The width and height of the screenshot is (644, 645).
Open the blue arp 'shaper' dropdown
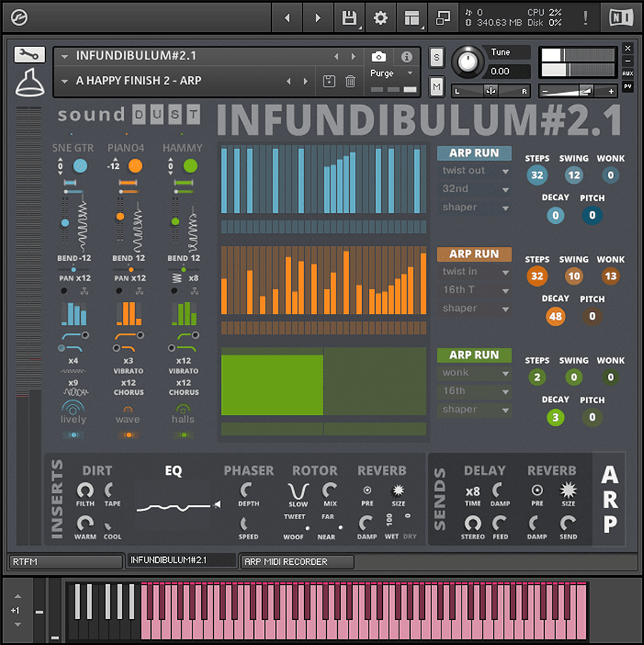(x=474, y=207)
